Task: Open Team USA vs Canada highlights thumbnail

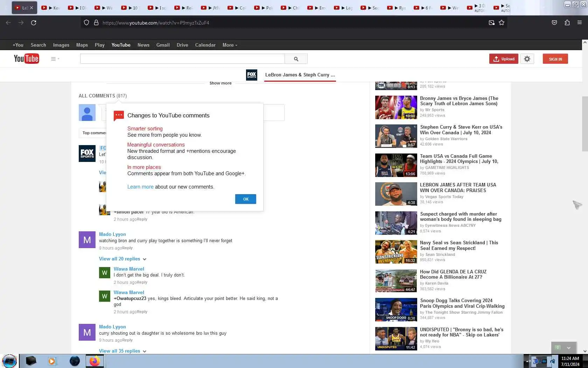Action: click(396, 165)
